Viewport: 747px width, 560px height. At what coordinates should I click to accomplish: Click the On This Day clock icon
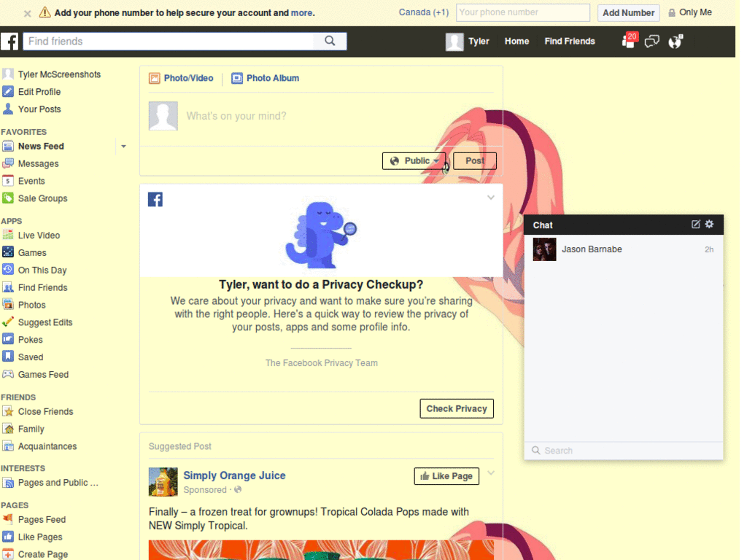(x=7, y=270)
